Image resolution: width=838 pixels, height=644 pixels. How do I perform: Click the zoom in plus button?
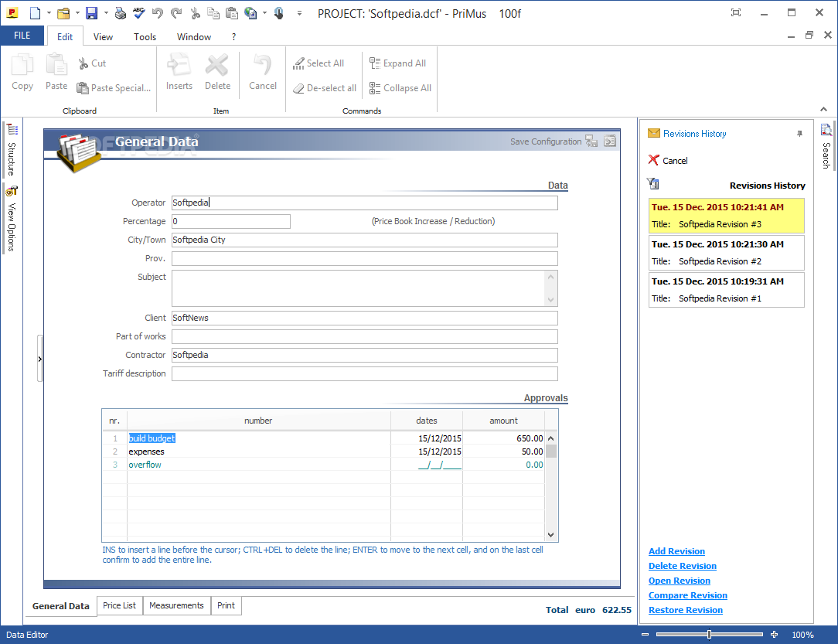[774, 635]
